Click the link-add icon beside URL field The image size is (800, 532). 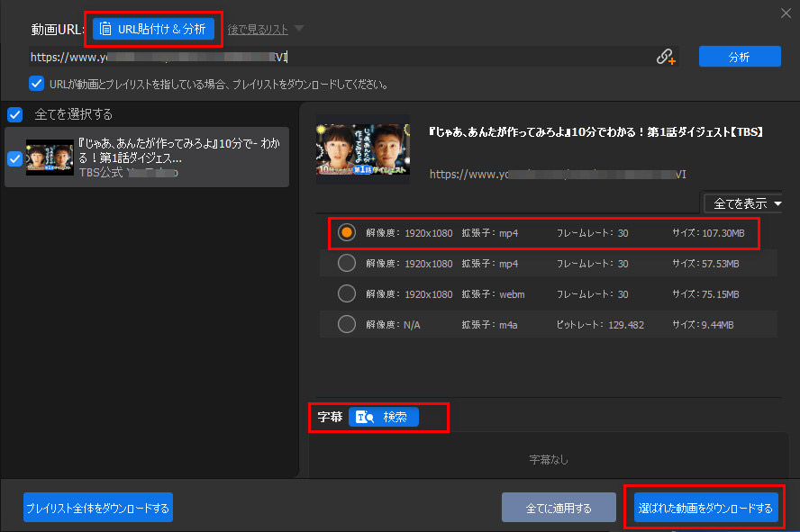[x=666, y=57]
